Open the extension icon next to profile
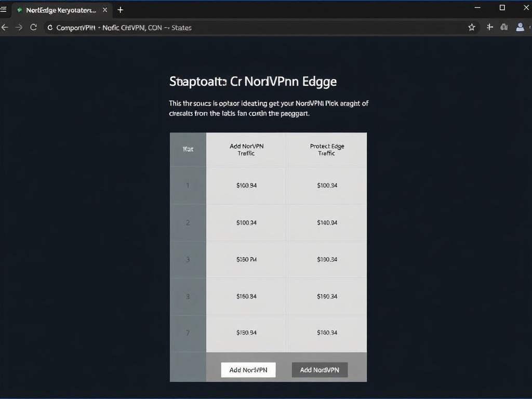 click(504, 27)
